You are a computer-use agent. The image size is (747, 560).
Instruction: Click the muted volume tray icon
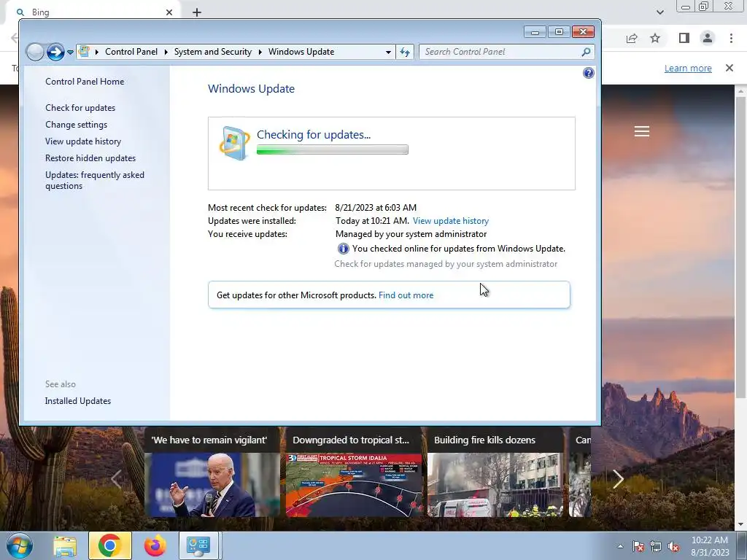(673, 547)
